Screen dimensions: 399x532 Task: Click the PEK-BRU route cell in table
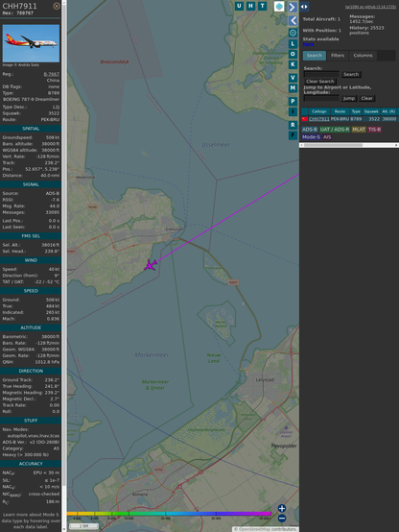point(340,119)
